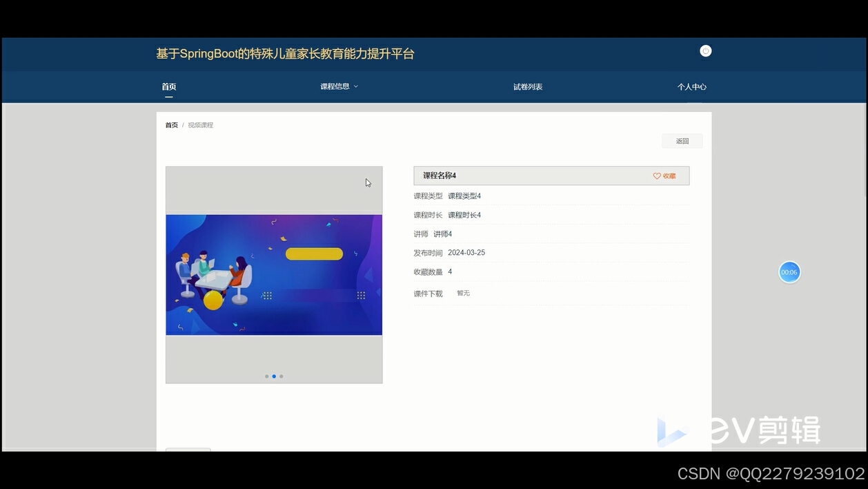Expand the 课程信息 dropdown chevron
The height and width of the screenshot is (489, 868).
pos(356,86)
